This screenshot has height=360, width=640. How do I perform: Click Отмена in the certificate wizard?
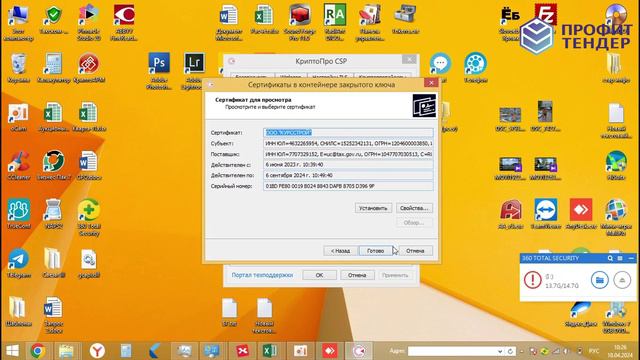coord(415,251)
